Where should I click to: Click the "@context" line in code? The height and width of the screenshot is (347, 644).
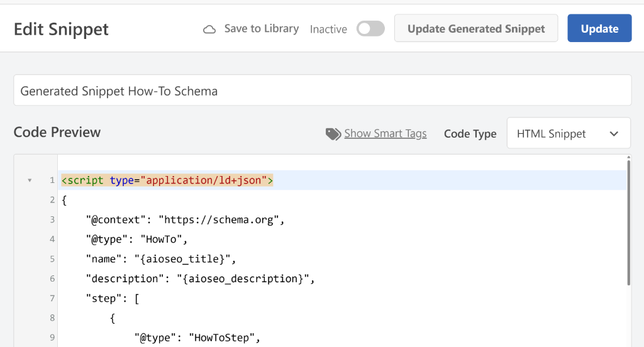tap(185, 219)
